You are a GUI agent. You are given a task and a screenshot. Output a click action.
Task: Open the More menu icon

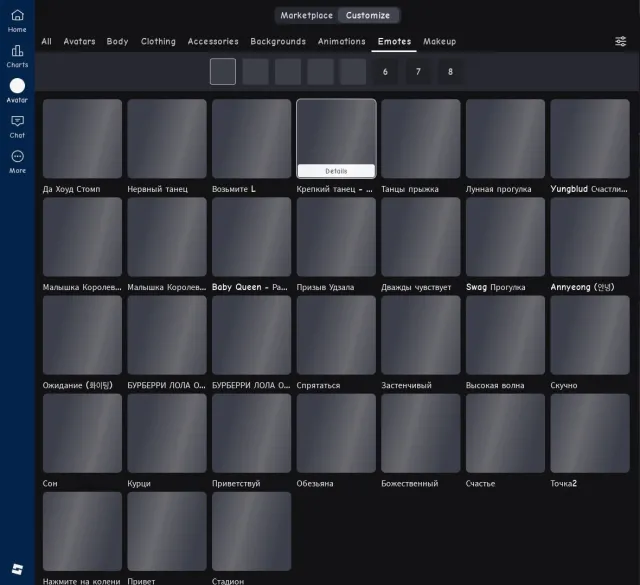click(x=17, y=162)
